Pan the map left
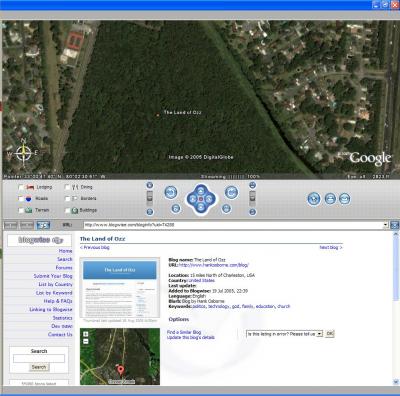The height and width of the screenshot is (396, 400). coord(192,199)
